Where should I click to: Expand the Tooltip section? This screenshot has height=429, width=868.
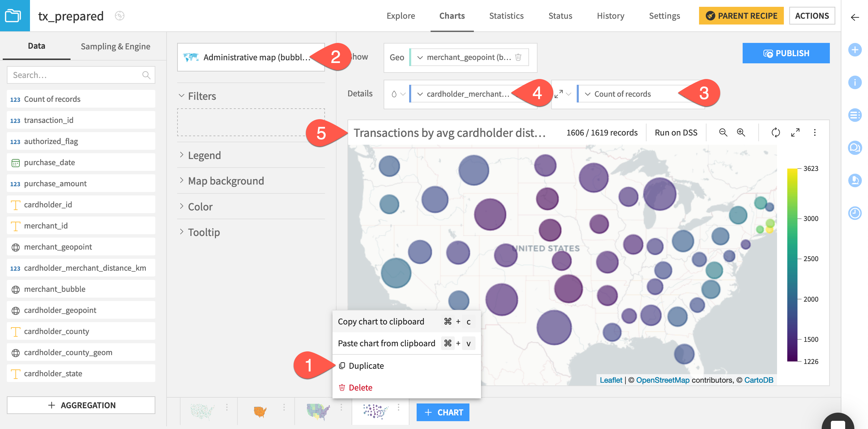(200, 232)
